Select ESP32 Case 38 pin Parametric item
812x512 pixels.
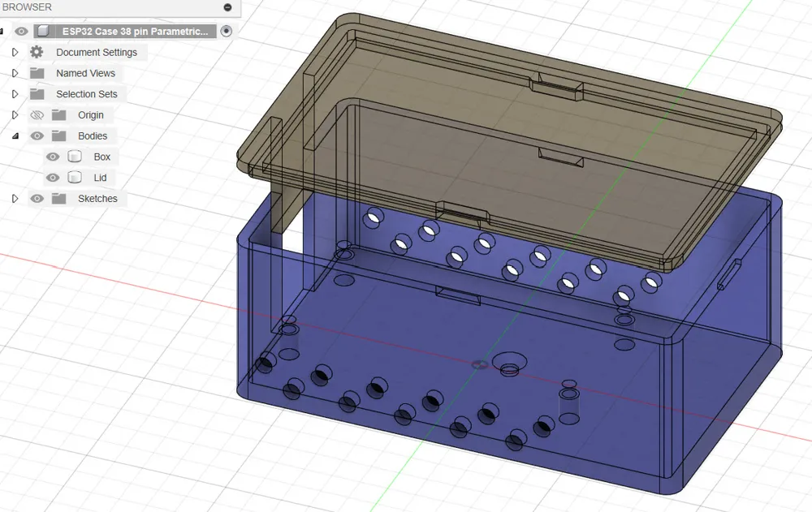click(x=135, y=31)
